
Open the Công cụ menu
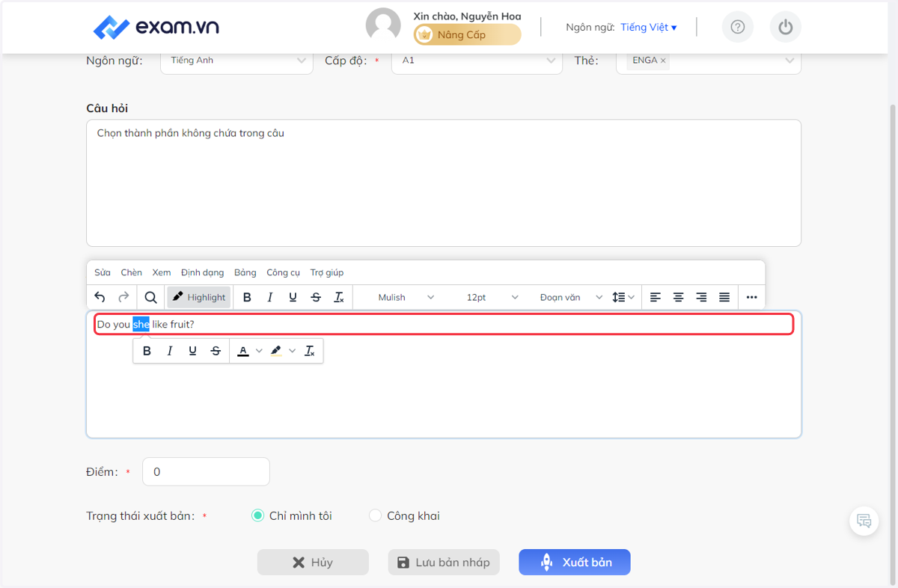tap(284, 272)
